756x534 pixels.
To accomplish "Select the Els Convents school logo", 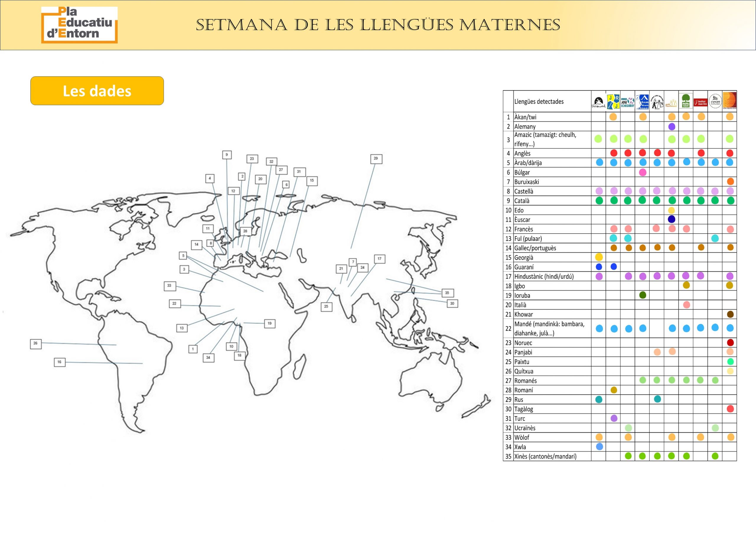I will coord(598,103).
